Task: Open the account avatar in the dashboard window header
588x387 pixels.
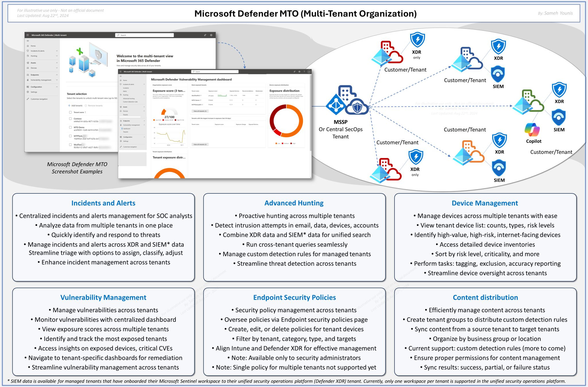Action: click(309, 72)
